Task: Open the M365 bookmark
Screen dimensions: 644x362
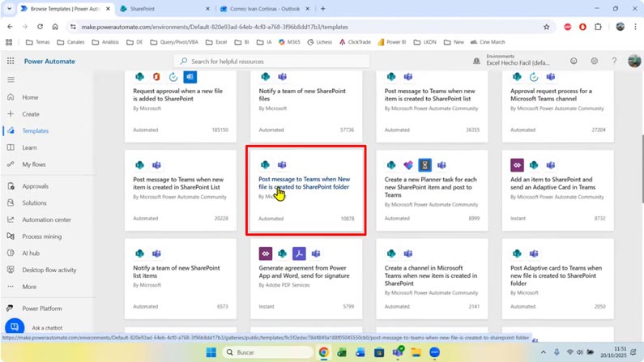Action: pos(289,42)
